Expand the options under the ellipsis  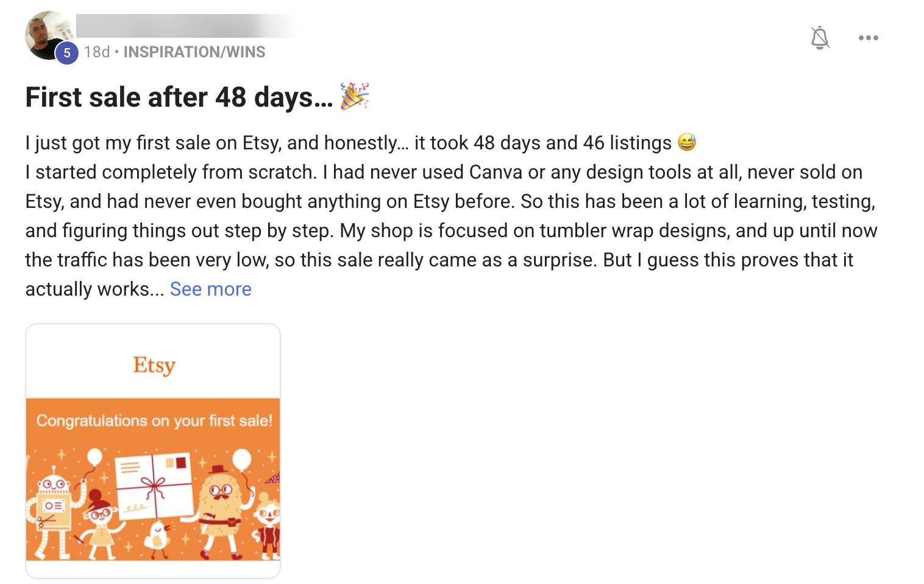click(x=868, y=38)
